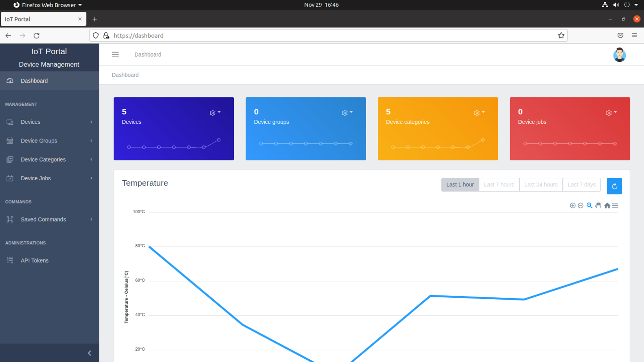644x362 pixels.
Task: Select the magnifier selection zoom tool
Action: pos(589,205)
